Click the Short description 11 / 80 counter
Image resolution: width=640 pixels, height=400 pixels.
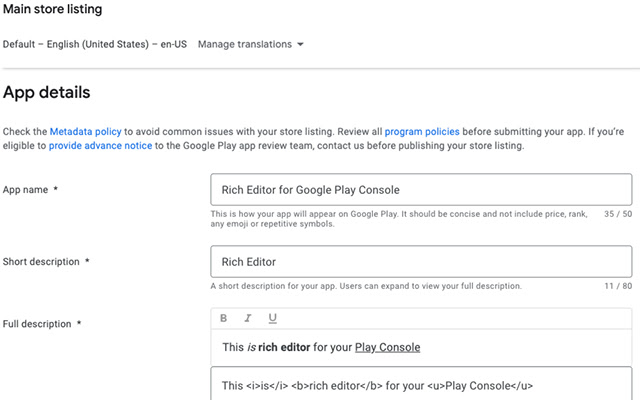[x=617, y=286]
